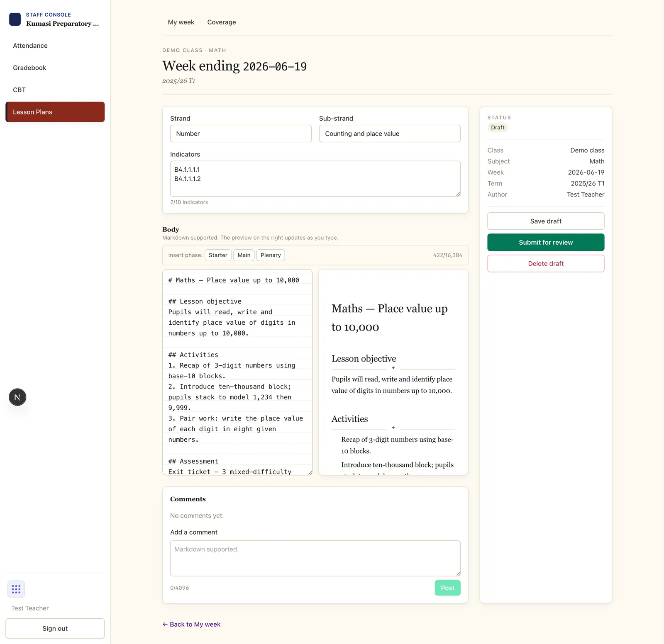This screenshot has height=644, width=664.
Task: Select Lesson Plans in sidebar
Action: [55, 112]
